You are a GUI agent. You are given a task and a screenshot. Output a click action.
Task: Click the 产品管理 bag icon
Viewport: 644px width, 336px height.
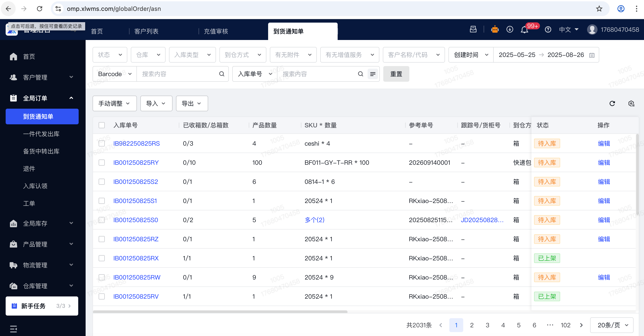coord(13,244)
